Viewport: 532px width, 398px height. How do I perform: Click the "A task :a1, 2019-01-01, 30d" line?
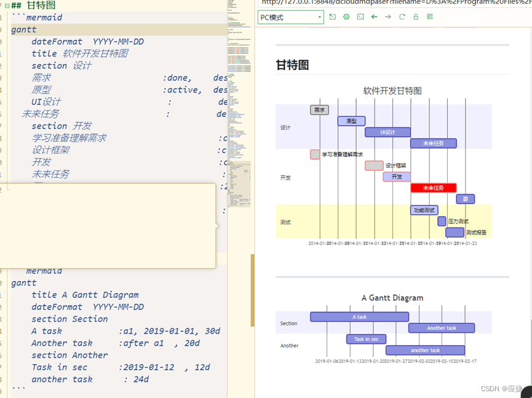[x=126, y=331]
